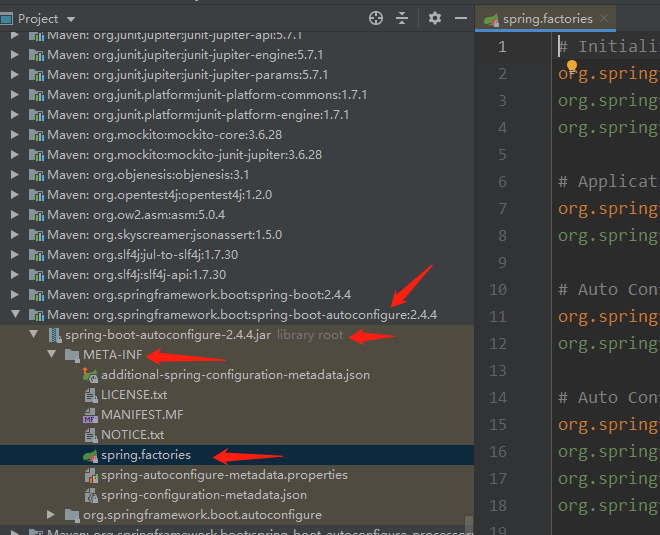Open the Project panel settings gear
660x535 pixels.
pos(434,18)
